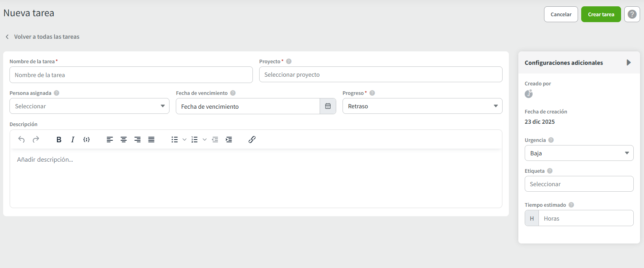Align description text to center

[124, 140]
